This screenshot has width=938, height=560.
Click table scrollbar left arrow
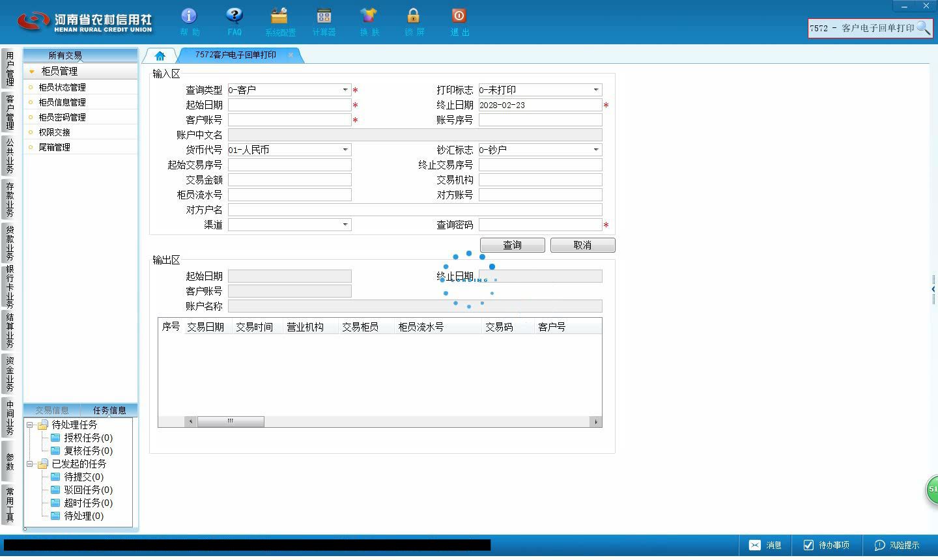tap(191, 421)
